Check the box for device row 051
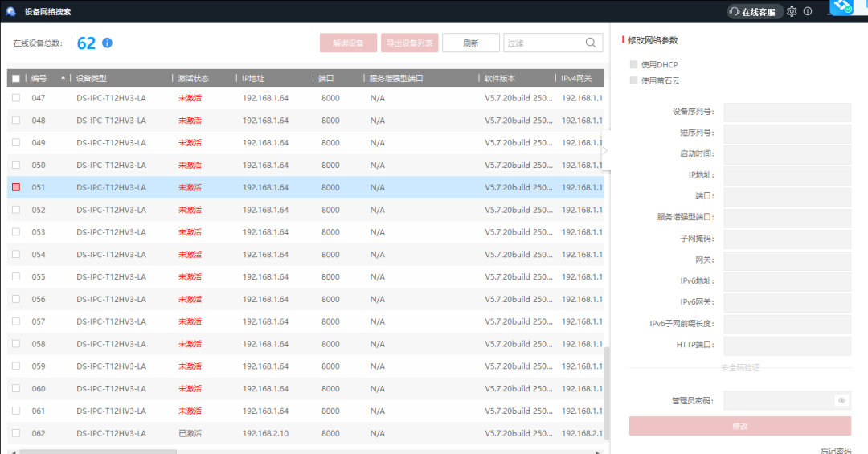 click(16, 187)
